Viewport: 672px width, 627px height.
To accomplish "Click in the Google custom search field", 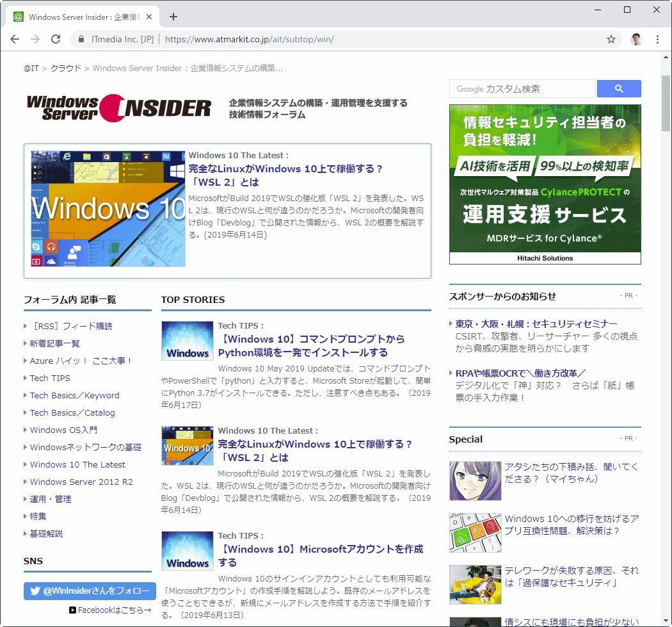I will [522, 89].
